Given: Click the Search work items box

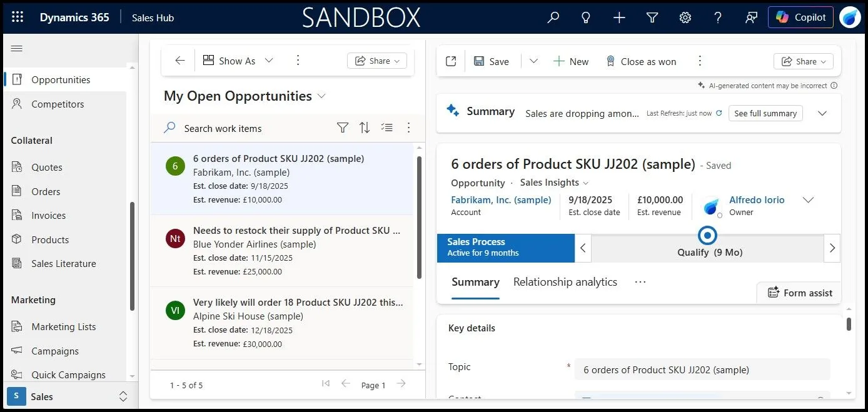Looking at the screenshot, I should coord(246,128).
